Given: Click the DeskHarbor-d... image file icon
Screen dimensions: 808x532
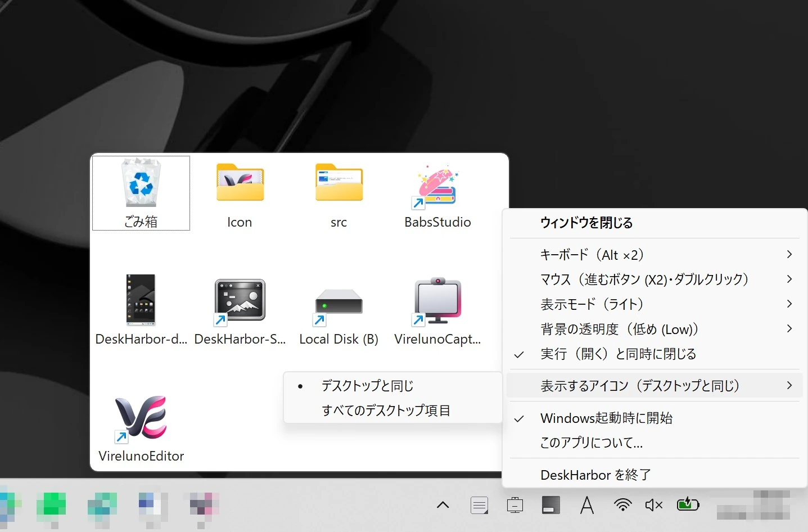Looking at the screenshot, I should [141, 300].
